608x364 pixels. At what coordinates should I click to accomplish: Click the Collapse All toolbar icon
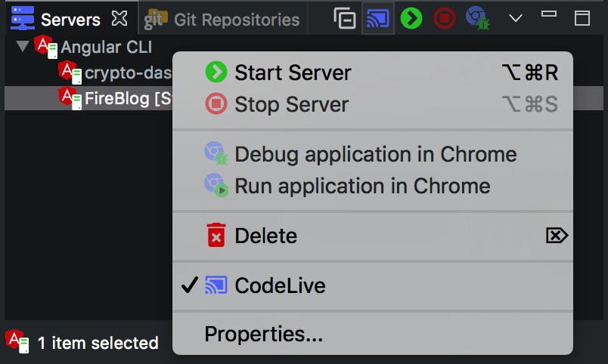point(345,18)
